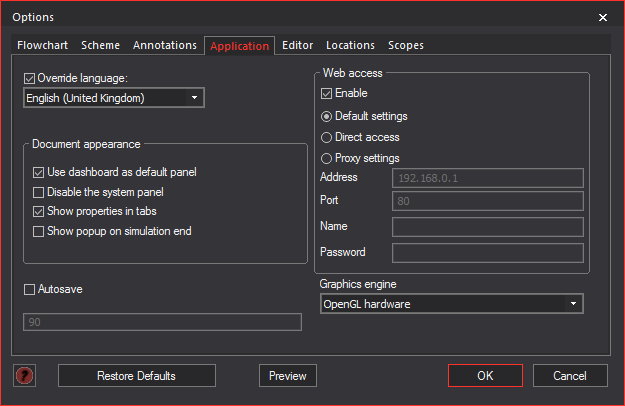Switch to the Locations tab
Image resolution: width=625 pixels, height=406 pixels.
[350, 45]
